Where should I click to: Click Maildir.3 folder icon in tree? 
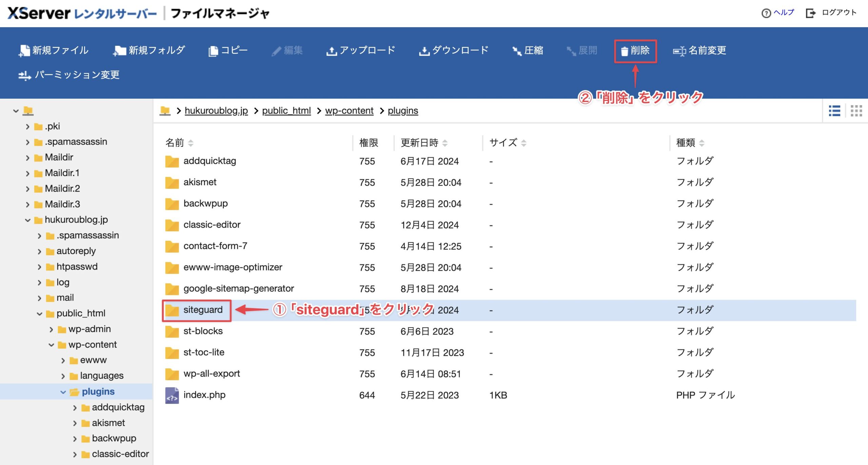pos(38,205)
